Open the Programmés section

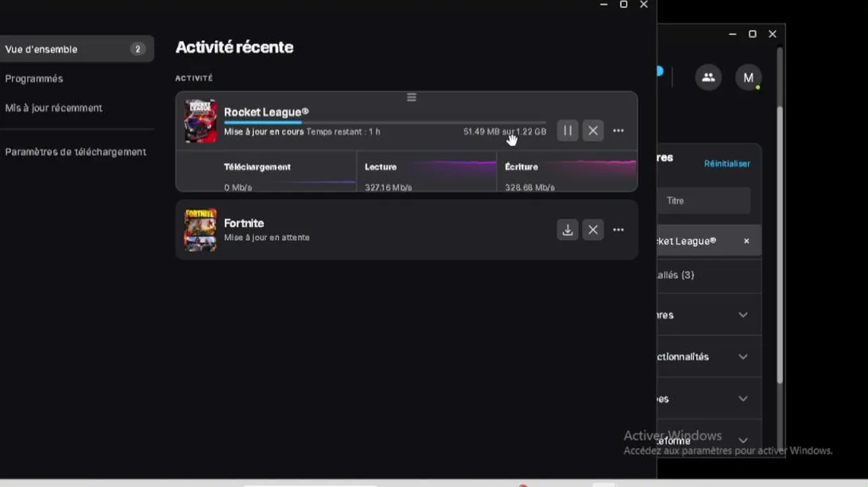tap(34, 78)
